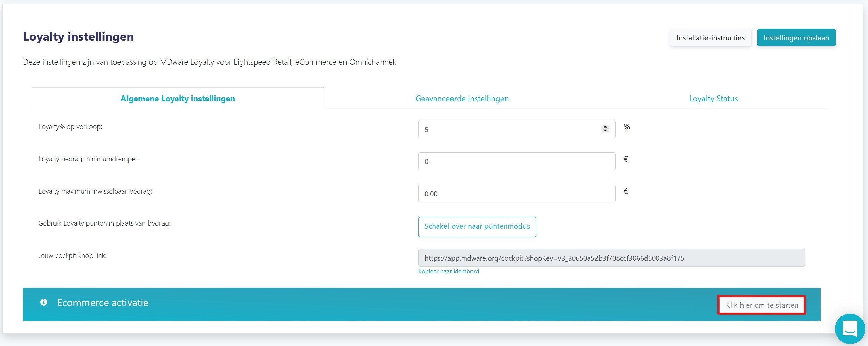Click the € symbol beside minimumdrempel field

click(626, 159)
